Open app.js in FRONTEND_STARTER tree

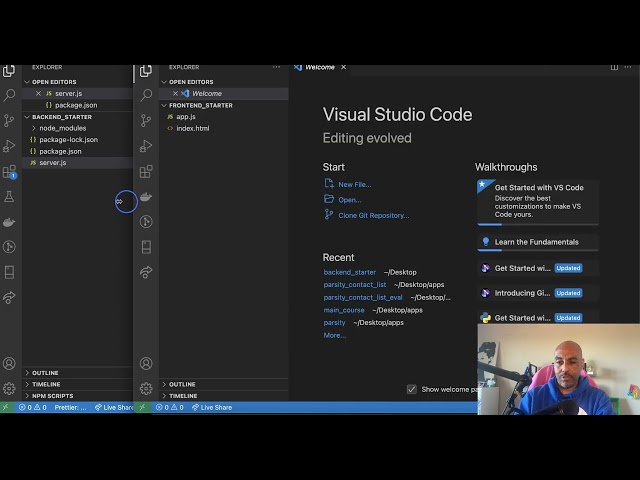(x=224, y=117)
